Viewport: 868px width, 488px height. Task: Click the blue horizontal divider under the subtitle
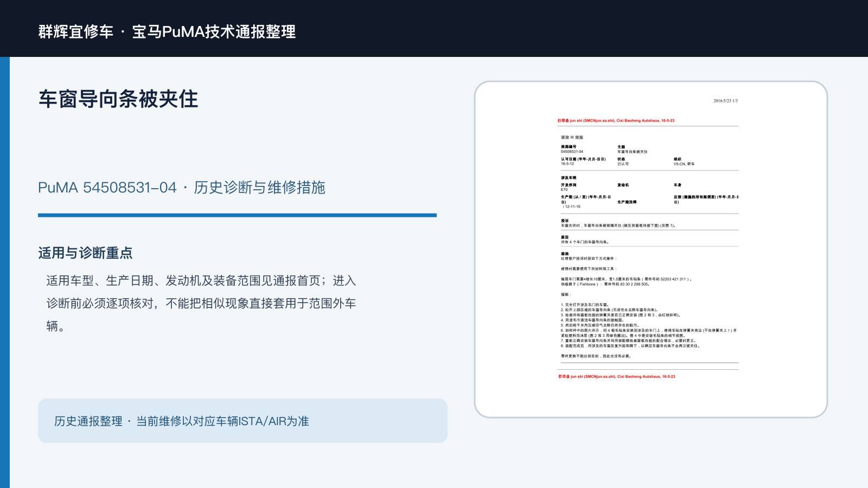tap(237, 215)
